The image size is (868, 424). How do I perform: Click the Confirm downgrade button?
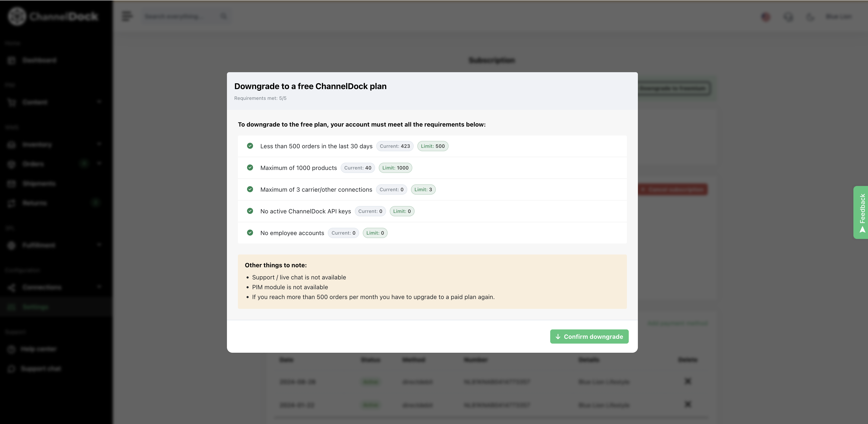click(x=589, y=336)
